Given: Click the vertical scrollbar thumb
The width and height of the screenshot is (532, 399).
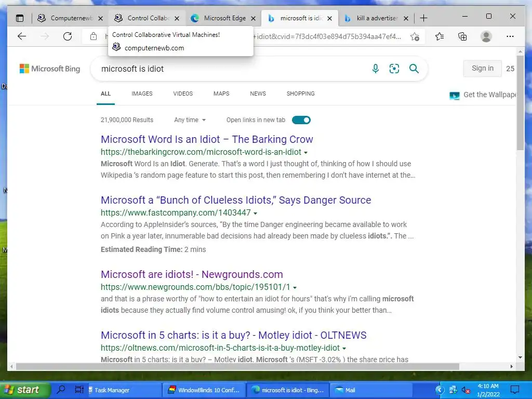Looking at the screenshot, I should 520,103.
